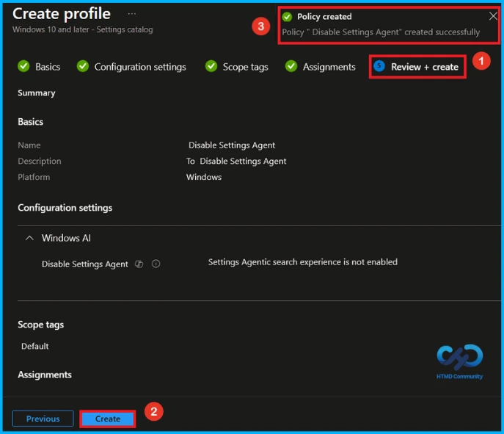
Task: Collapse the Windows AI section
Action: [29, 238]
